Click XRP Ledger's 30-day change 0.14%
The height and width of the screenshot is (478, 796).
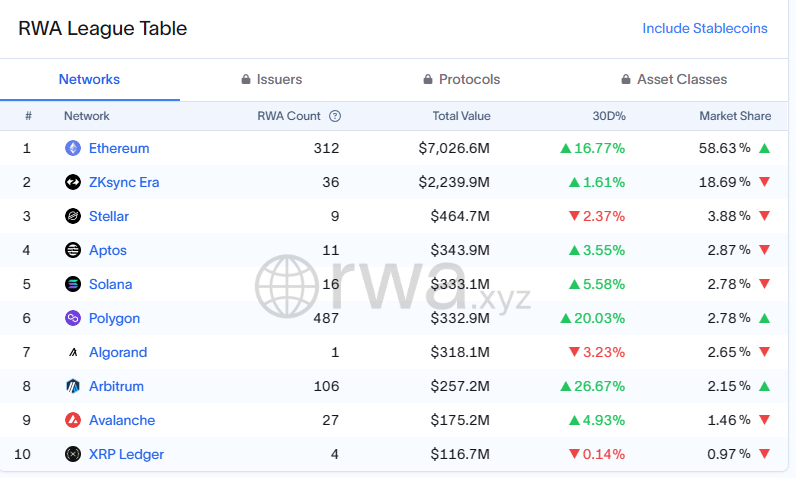coord(597,454)
